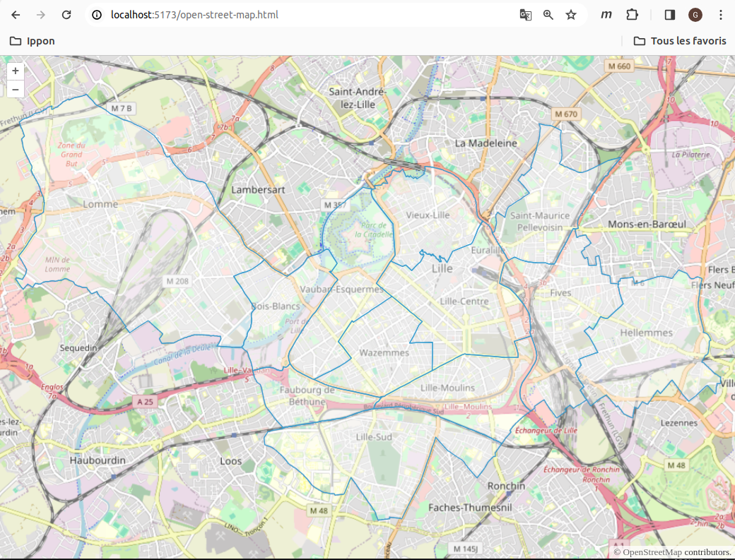
Task: Click the magnifier zoom icon in the address bar
Action: click(548, 14)
